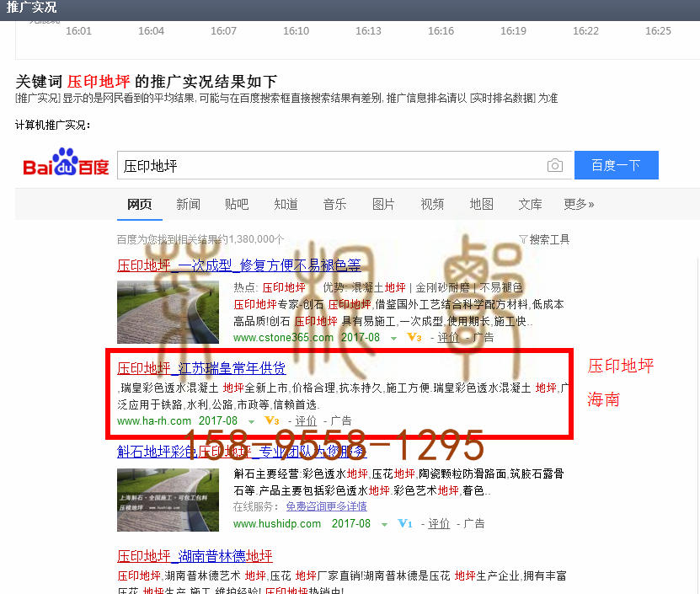Open result 压印地坪_湖南普林德地坪
This screenshot has height=594, width=700.
click(x=195, y=556)
